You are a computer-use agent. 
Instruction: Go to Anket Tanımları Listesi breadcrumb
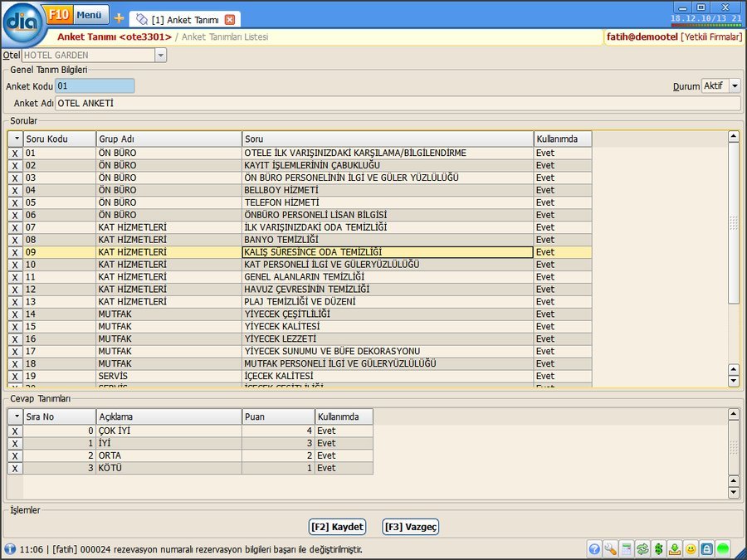pyautogui.click(x=225, y=37)
